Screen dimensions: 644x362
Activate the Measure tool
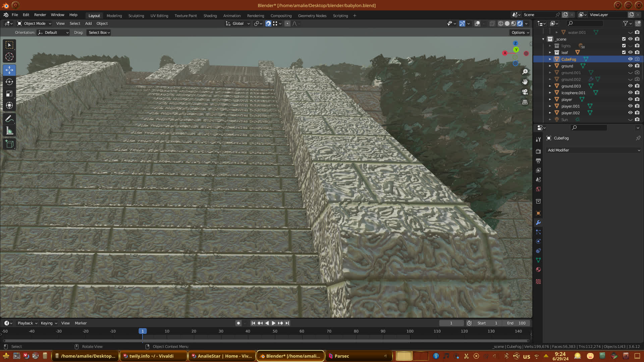(9, 131)
